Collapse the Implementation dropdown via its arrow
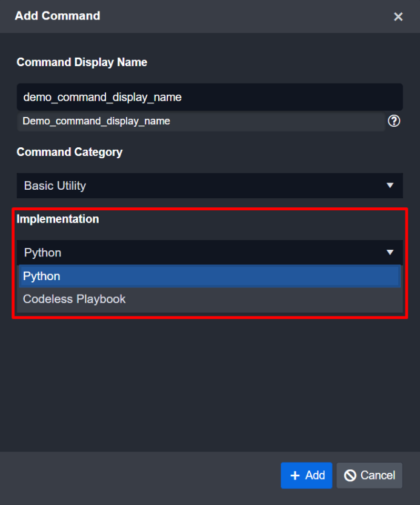 coord(390,252)
